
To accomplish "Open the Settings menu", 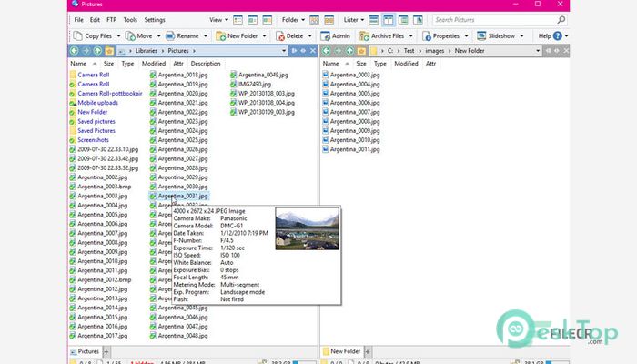I will tap(155, 19).
